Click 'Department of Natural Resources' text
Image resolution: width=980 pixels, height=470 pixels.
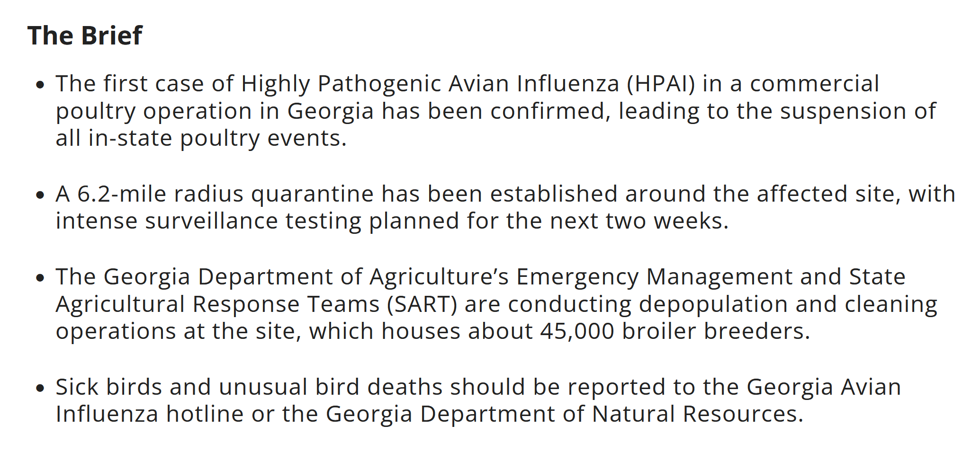pos(609,415)
